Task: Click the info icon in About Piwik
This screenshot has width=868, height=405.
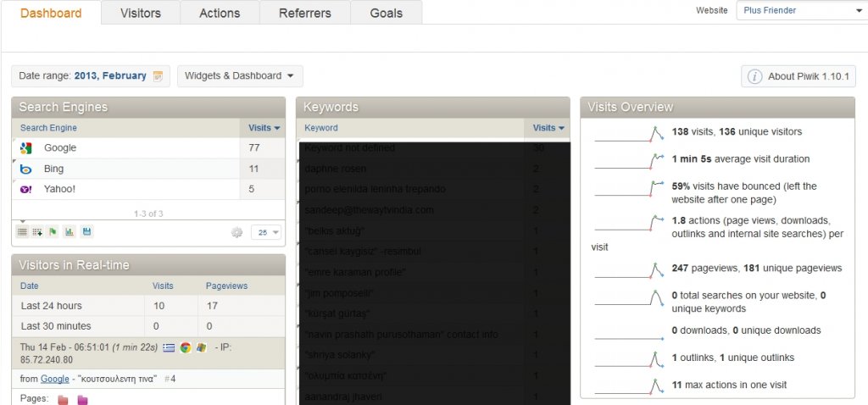Action: pos(754,76)
